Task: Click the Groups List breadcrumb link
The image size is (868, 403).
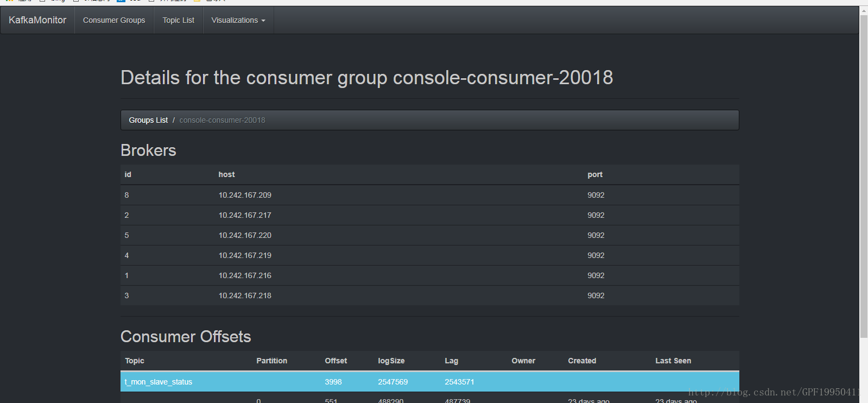Action: pos(148,120)
